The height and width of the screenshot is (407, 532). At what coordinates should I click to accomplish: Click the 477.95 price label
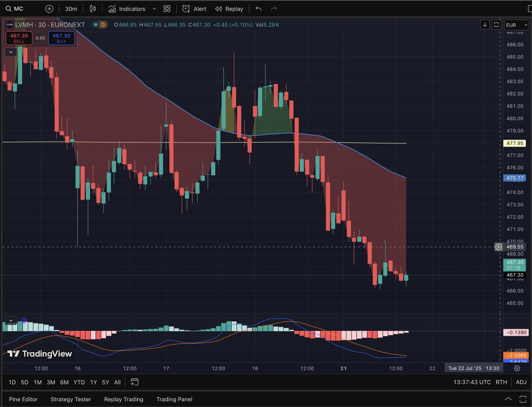(x=515, y=143)
